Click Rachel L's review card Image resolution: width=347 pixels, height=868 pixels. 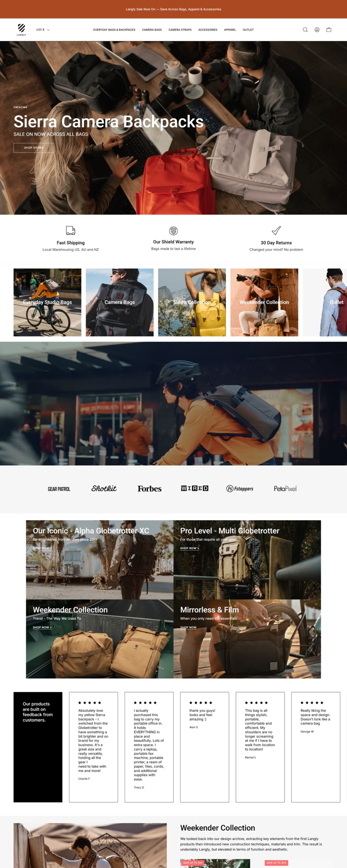coord(260,747)
